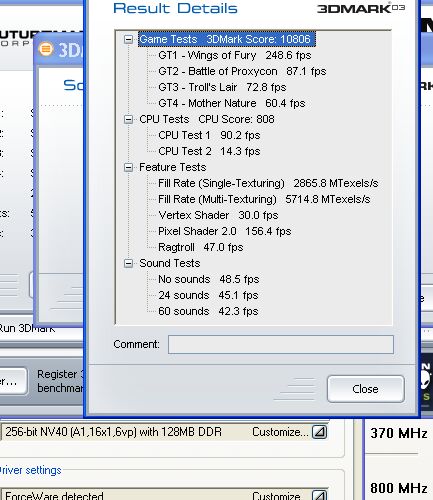Select the 24 sounds result row

coord(208,295)
